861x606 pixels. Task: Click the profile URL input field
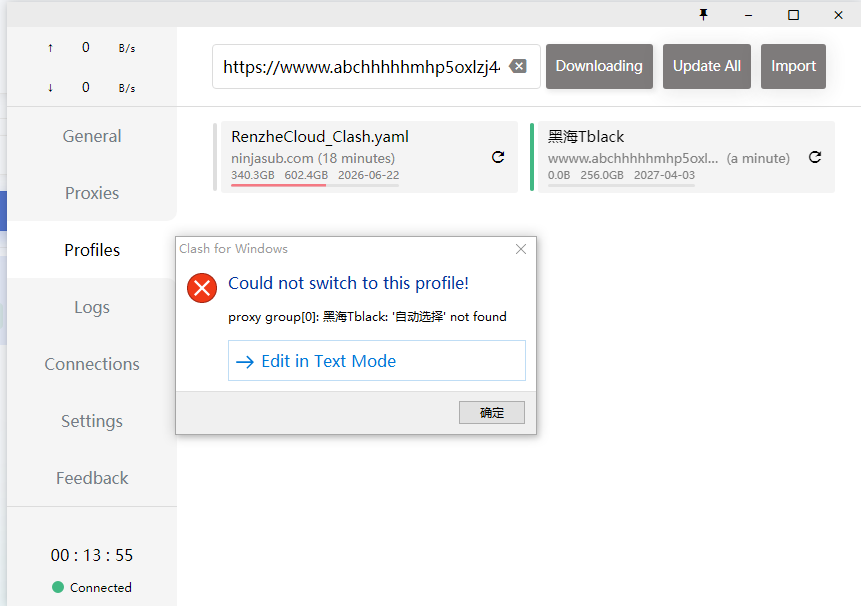coord(360,67)
